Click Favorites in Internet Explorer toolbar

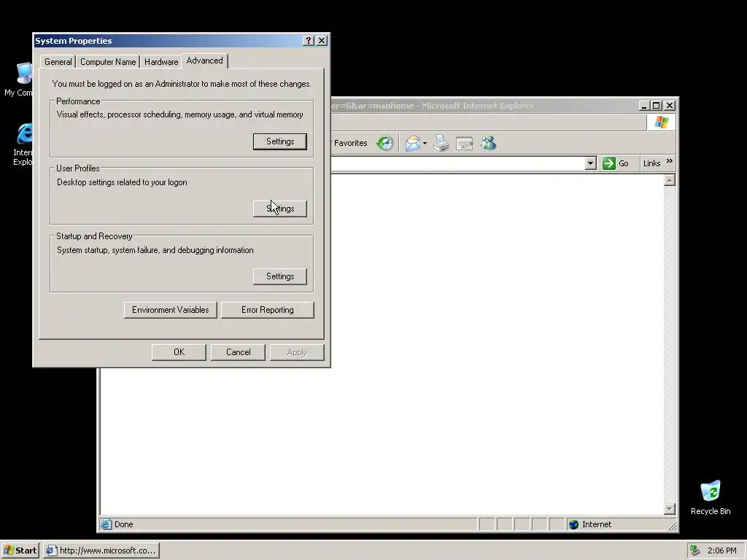[x=350, y=143]
